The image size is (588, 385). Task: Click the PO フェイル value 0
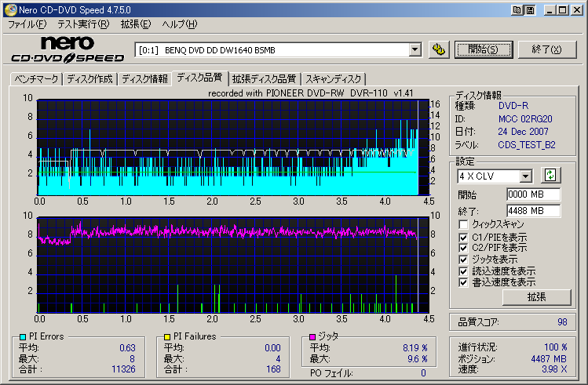coord(423,373)
